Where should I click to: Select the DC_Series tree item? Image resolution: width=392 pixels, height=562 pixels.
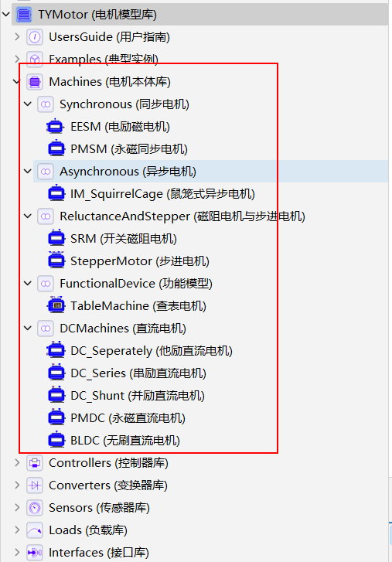point(128,373)
